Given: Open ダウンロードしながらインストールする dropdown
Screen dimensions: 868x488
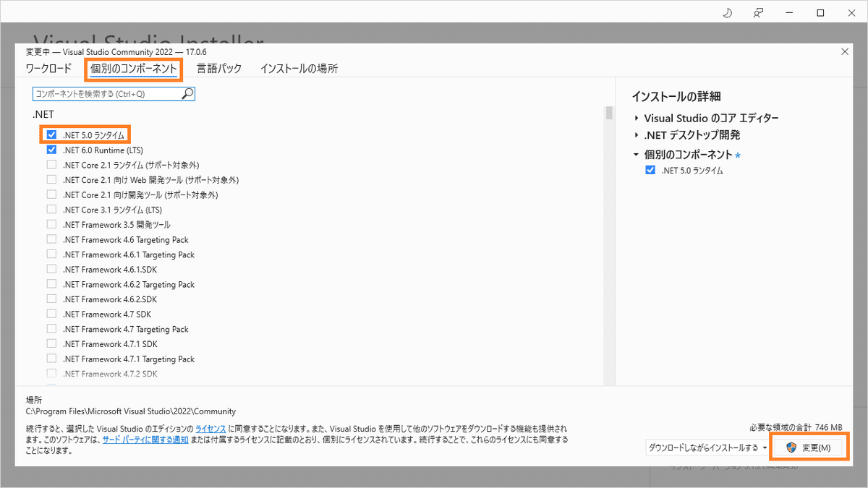Looking at the screenshot, I should (707, 448).
